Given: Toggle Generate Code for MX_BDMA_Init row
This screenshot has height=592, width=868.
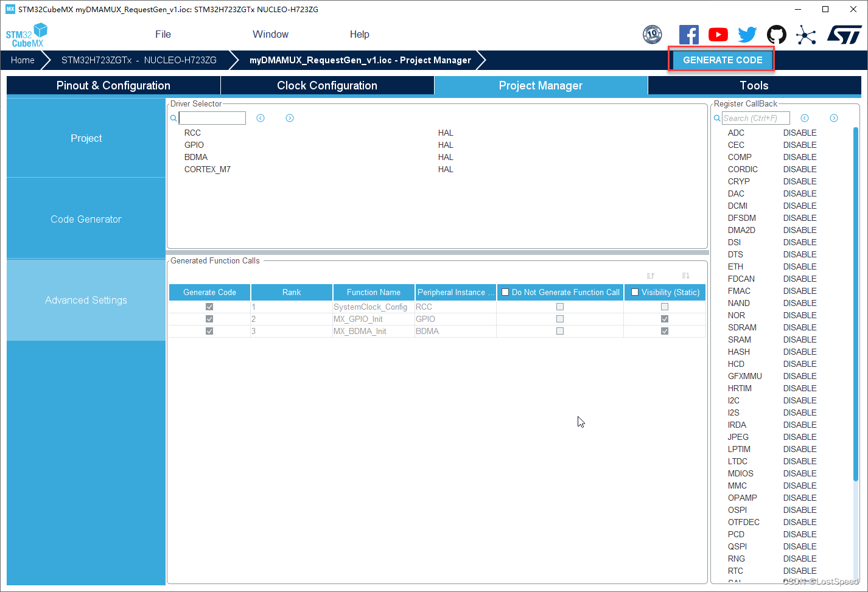Looking at the screenshot, I should click(209, 331).
